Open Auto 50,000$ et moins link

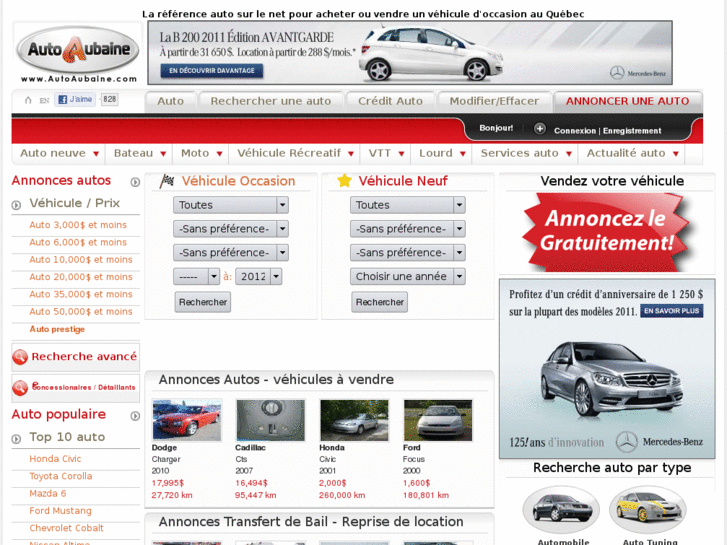coord(81,312)
